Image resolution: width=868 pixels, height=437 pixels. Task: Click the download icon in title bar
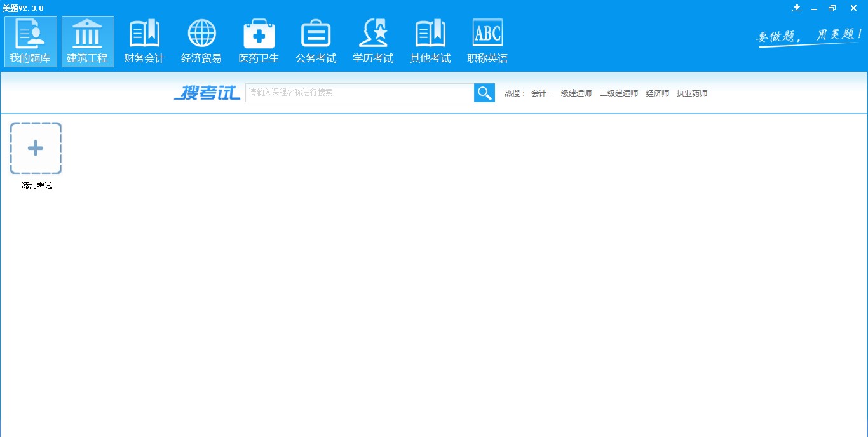coord(797,8)
